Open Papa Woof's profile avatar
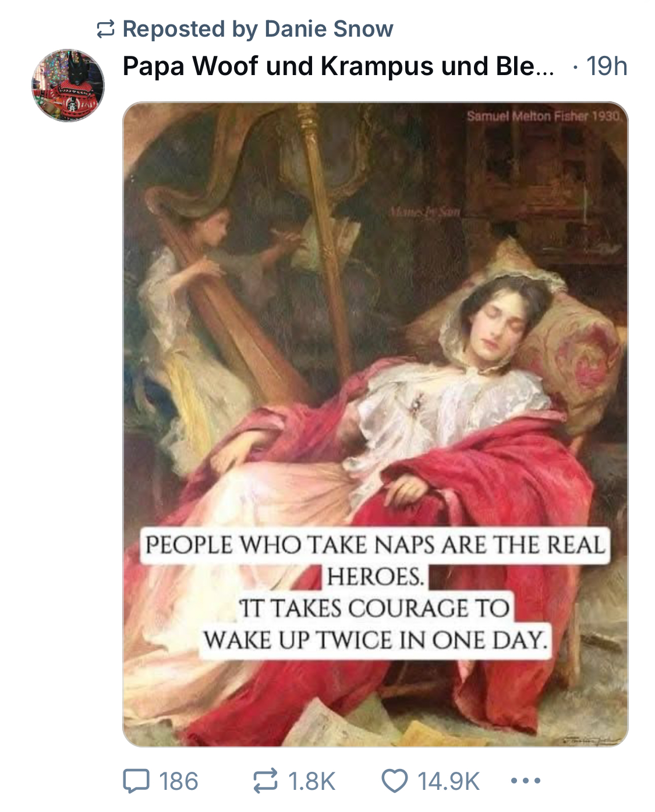The width and height of the screenshot is (655, 812). pyautogui.click(x=68, y=86)
